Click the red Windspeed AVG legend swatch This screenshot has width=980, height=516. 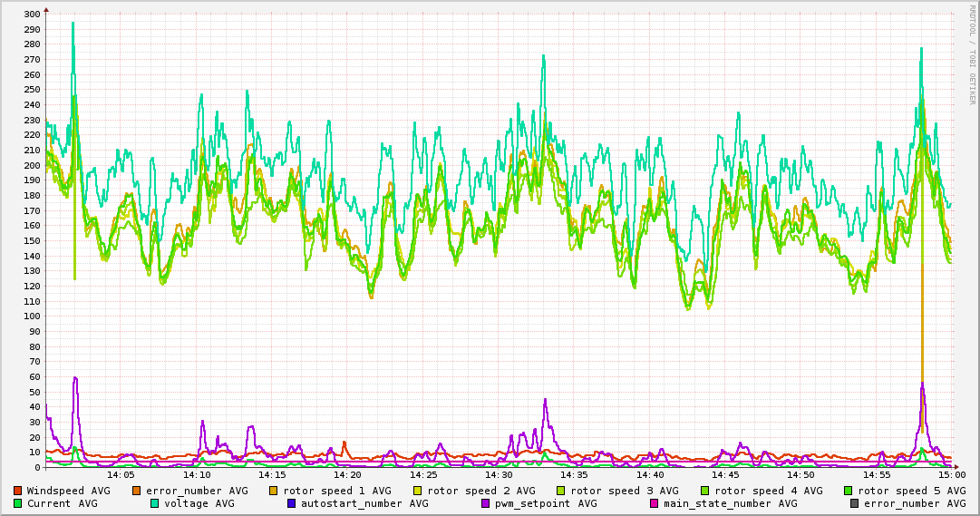tap(17, 491)
